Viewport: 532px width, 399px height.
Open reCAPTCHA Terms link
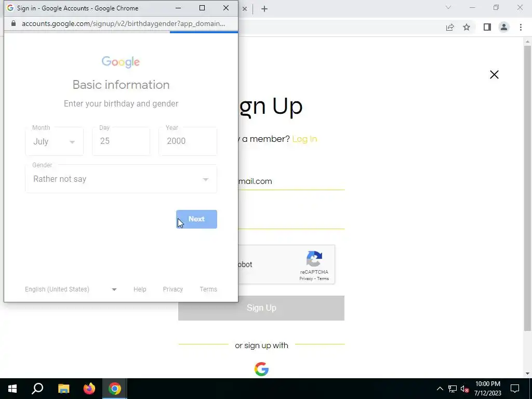[323, 279]
